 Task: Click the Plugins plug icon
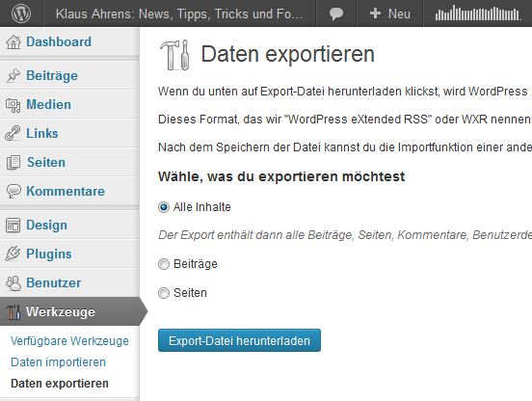point(13,254)
